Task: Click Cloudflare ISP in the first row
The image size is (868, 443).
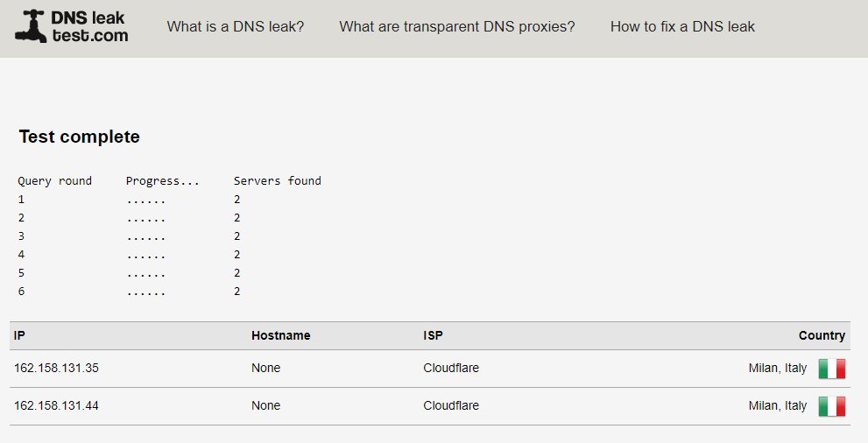Action: coord(451,368)
